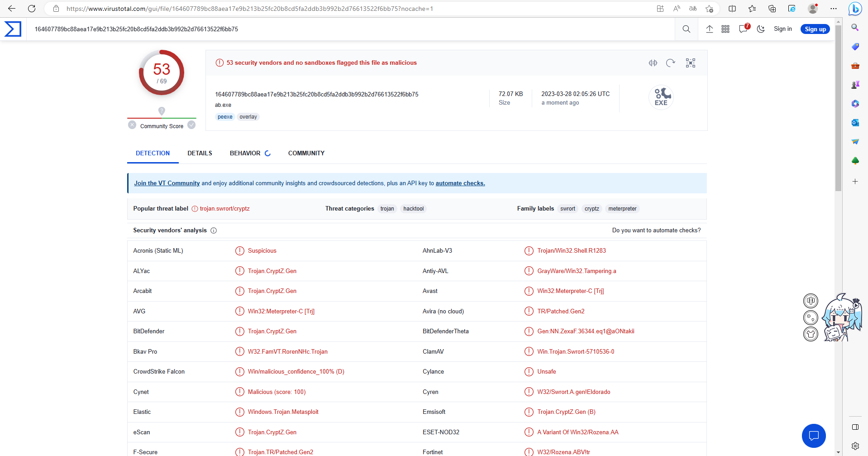This screenshot has width=868, height=456.
Task: Click the file name ab.exe
Action: [223, 105]
